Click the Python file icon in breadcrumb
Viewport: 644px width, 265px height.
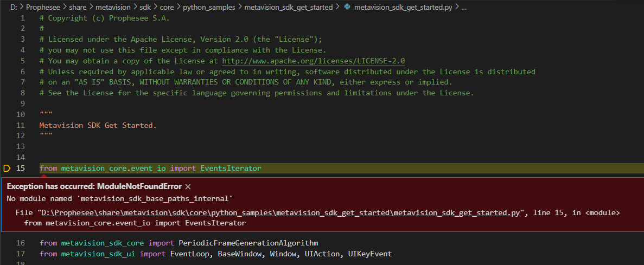pos(347,8)
